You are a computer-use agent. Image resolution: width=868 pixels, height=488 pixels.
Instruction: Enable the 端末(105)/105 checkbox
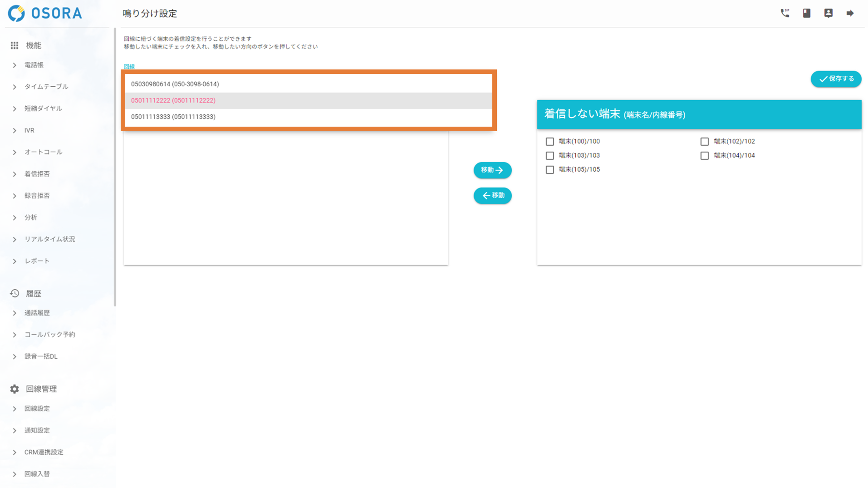(x=549, y=170)
